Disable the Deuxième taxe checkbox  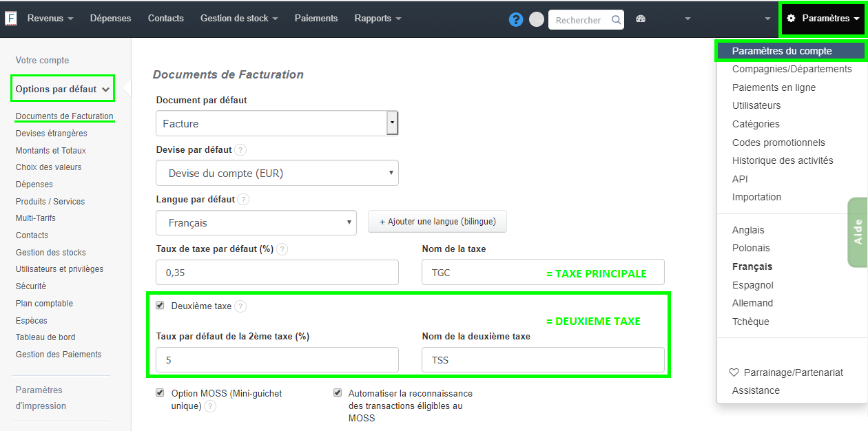coord(160,306)
